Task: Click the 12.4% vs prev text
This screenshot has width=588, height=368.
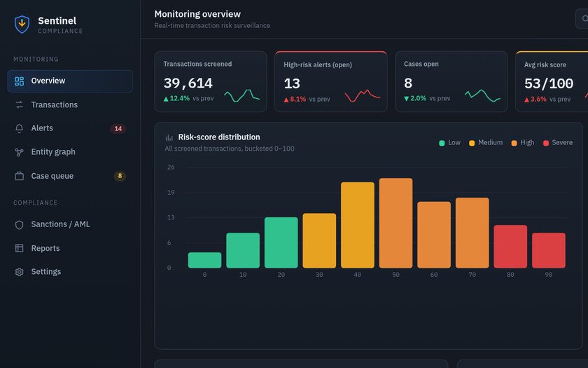Action: click(188, 99)
